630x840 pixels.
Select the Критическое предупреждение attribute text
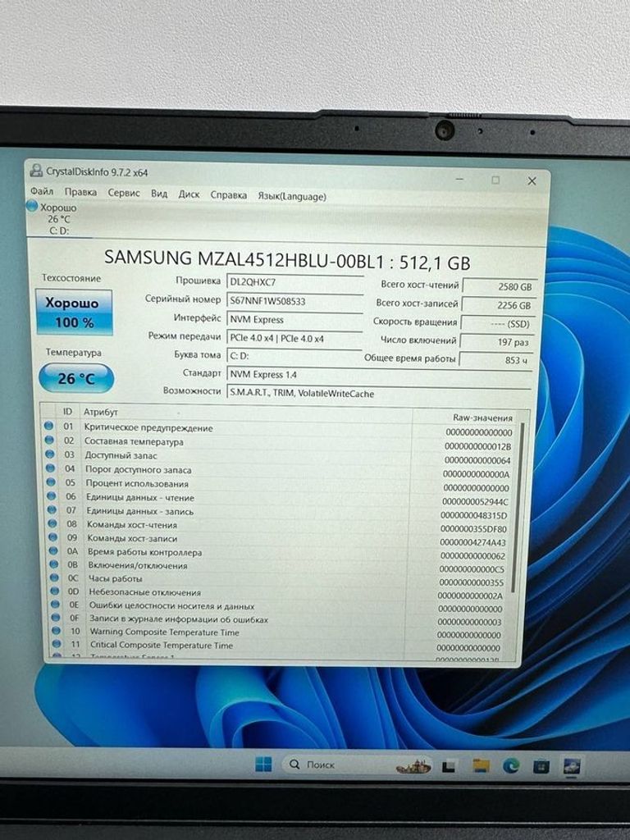pos(148,427)
